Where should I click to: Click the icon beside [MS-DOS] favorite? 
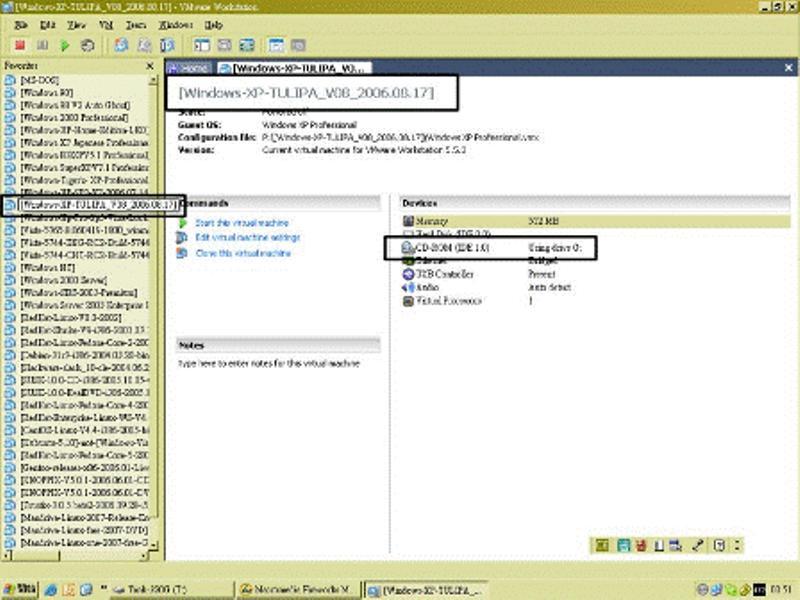(10, 80)
